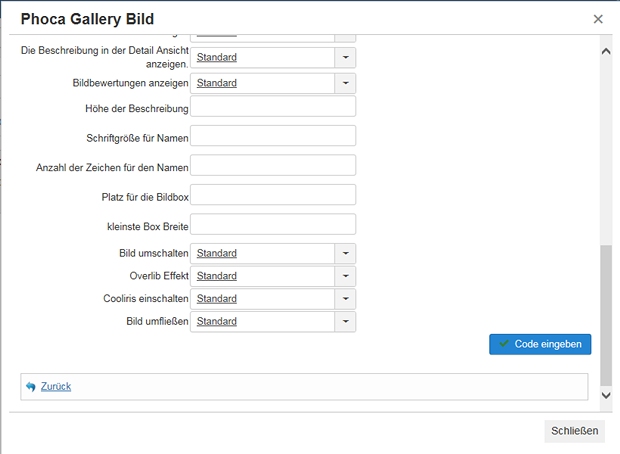Focus the Schriftgröße für Namen input

coord(273,136)
